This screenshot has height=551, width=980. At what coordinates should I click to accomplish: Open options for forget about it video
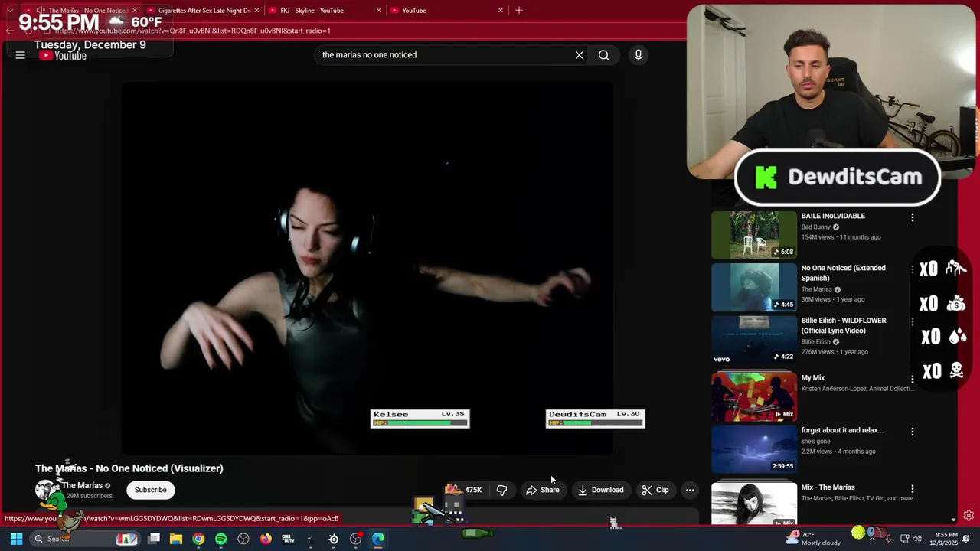(912, 432)
